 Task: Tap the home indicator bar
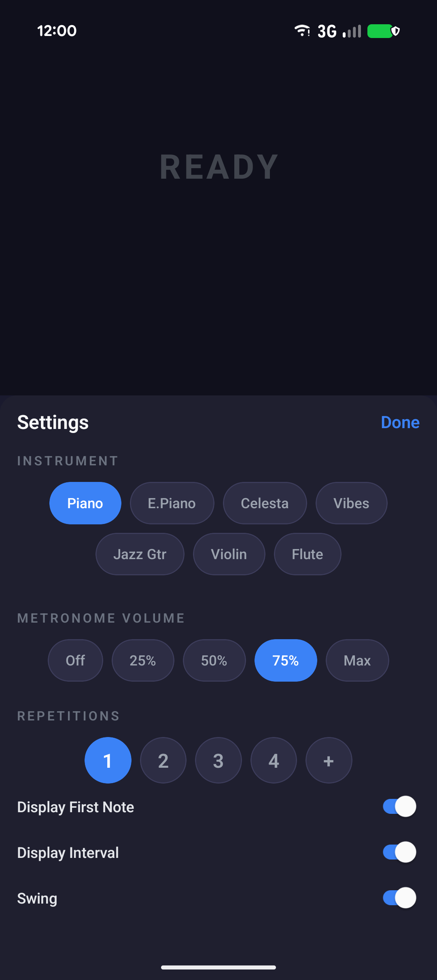click(x=218, y=967)
